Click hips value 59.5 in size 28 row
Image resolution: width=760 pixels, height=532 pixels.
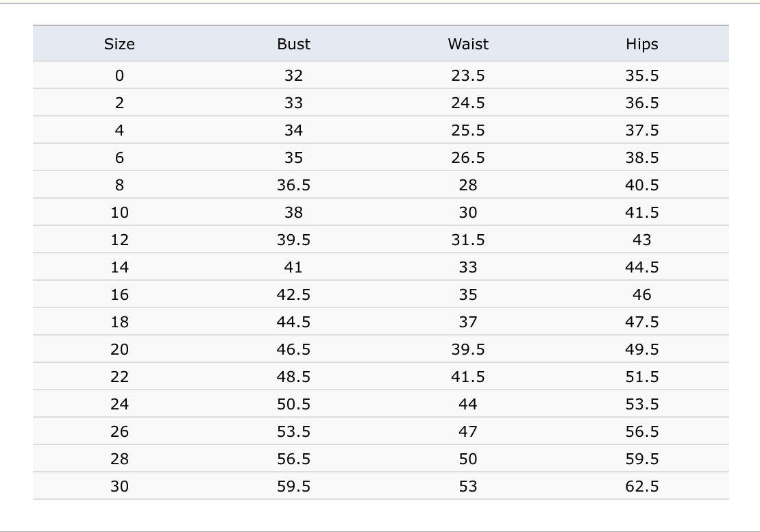tap(641, 459)
